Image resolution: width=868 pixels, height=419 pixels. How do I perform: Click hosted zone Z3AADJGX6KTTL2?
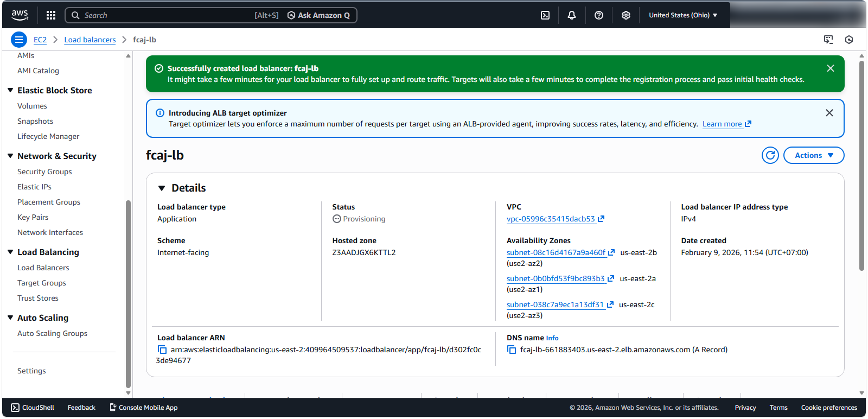pyautogui.click(x=364, y=252)
